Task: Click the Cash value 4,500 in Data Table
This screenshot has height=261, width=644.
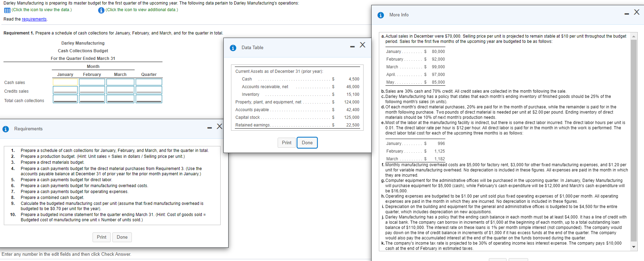Action: coord(354,79)
